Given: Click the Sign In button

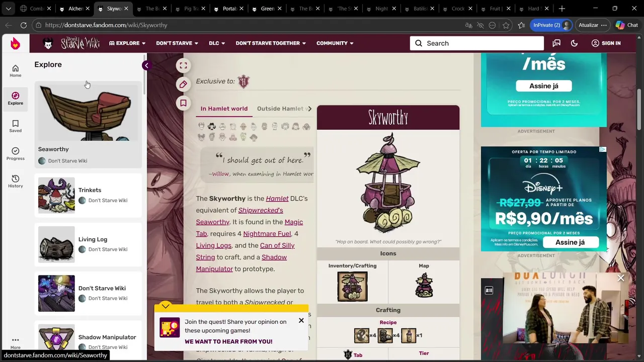Looking at the screenshot, I should point(606,43).
